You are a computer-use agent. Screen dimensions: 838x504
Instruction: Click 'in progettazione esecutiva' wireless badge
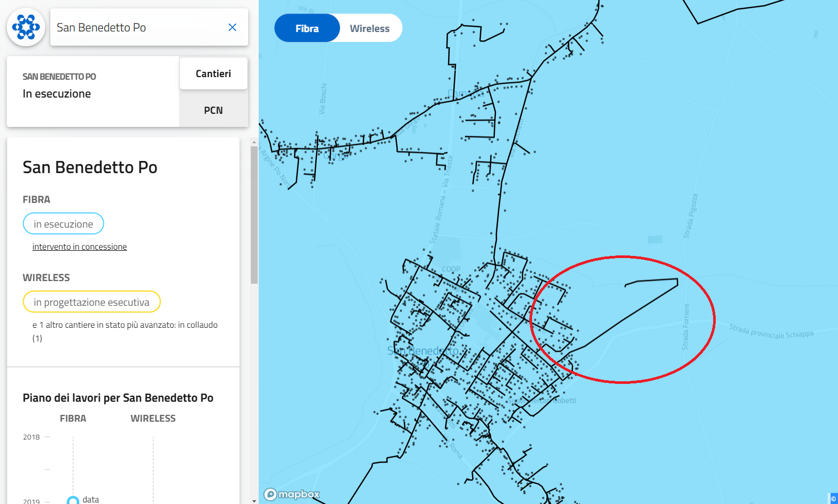pyautogui.click(x=91, y=302)
